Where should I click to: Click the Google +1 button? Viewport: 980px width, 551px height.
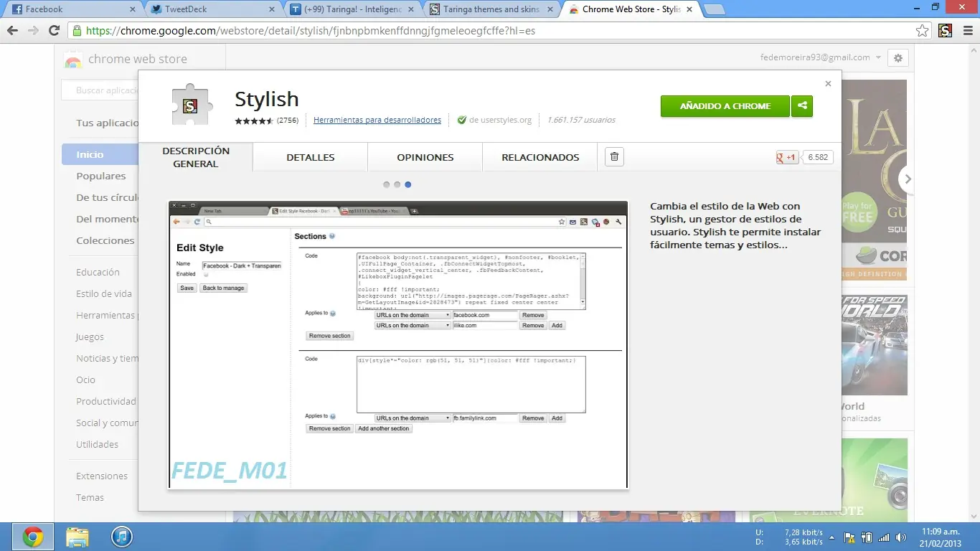point(787,157)
